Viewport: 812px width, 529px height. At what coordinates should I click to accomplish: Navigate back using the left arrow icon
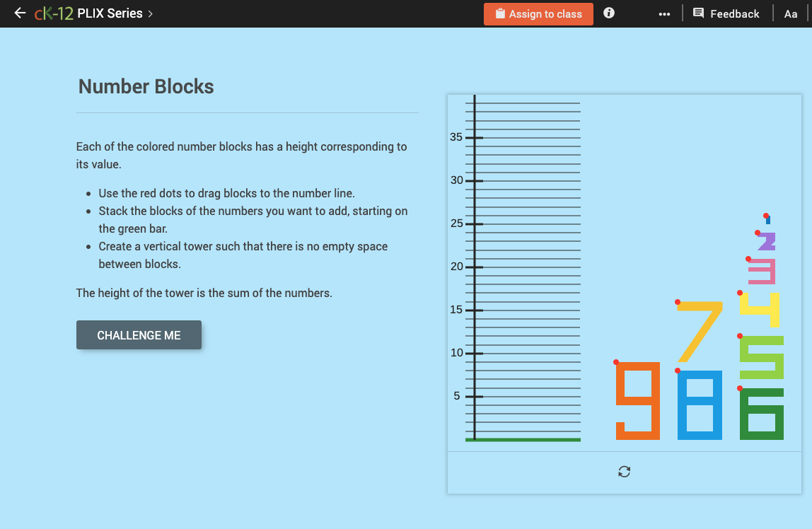click(18, 13)
